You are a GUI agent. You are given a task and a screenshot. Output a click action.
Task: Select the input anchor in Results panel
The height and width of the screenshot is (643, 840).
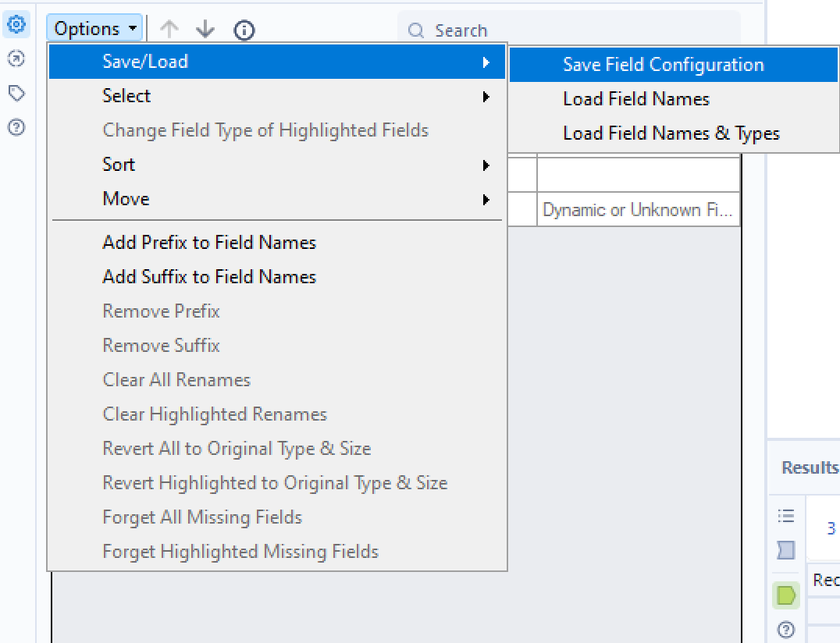click(x=785, y=550)
